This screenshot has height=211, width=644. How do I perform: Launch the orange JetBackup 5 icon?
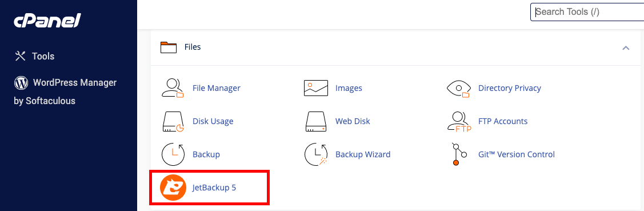click(173, 188)
